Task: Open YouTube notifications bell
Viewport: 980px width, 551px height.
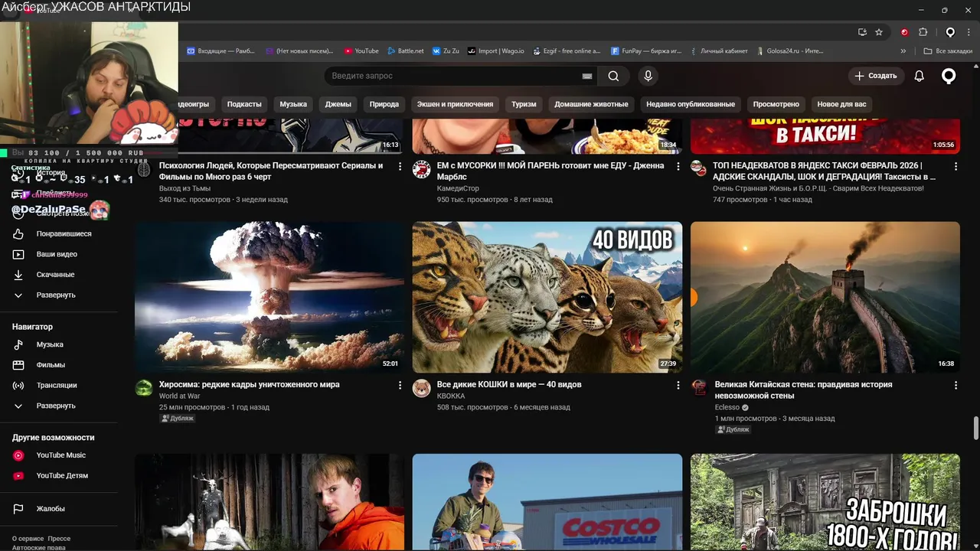Action: click(x=920, y=76)
